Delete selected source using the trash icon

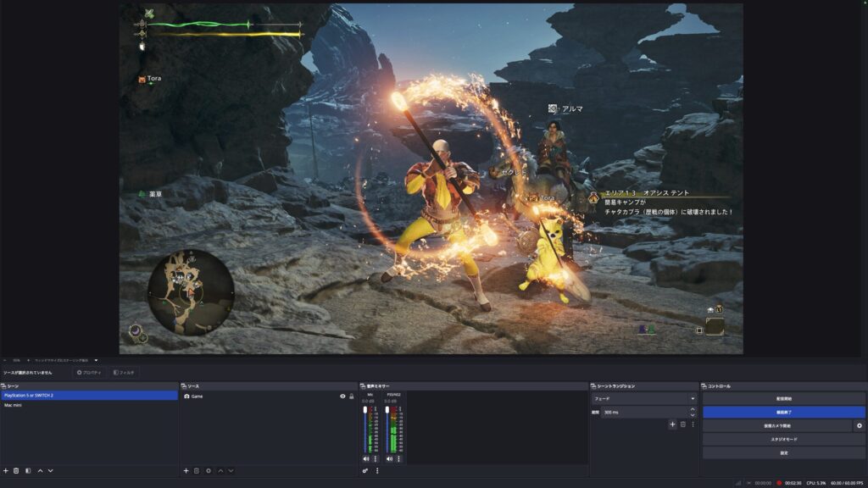click(197, 471)
